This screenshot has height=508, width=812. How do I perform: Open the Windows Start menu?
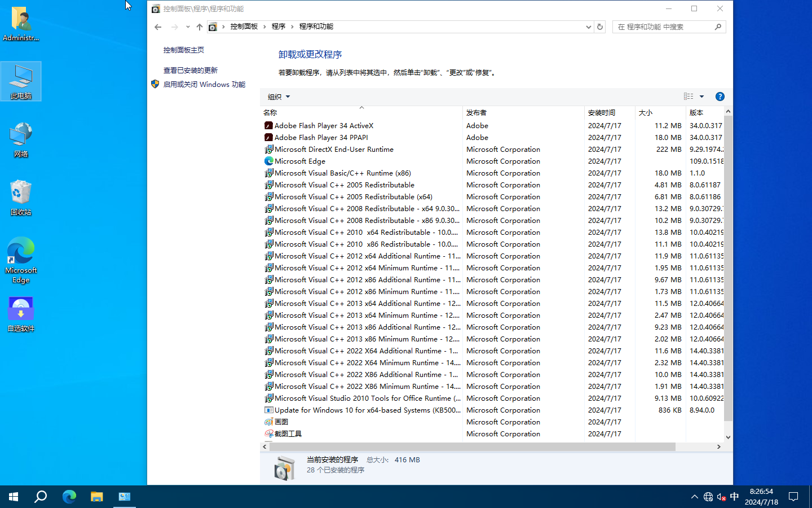pyautogui.click(x=14, y=497)
